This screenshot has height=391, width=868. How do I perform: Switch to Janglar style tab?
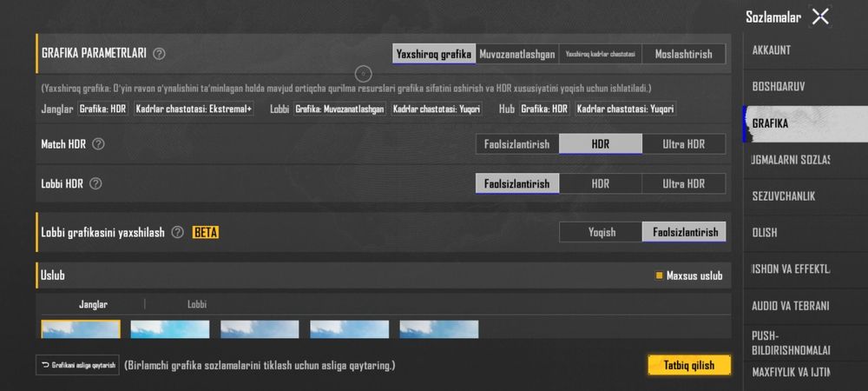pyautogui.click(x=93, y=304)
